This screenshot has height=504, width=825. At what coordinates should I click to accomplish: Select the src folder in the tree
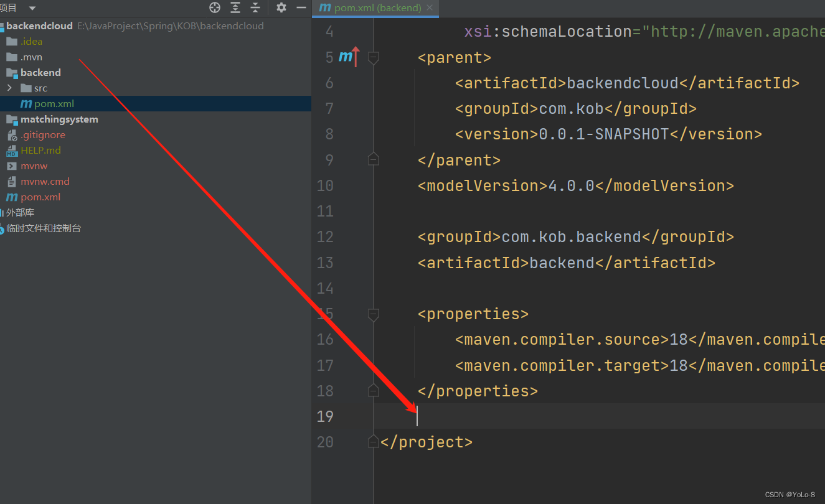click(40, 88)
